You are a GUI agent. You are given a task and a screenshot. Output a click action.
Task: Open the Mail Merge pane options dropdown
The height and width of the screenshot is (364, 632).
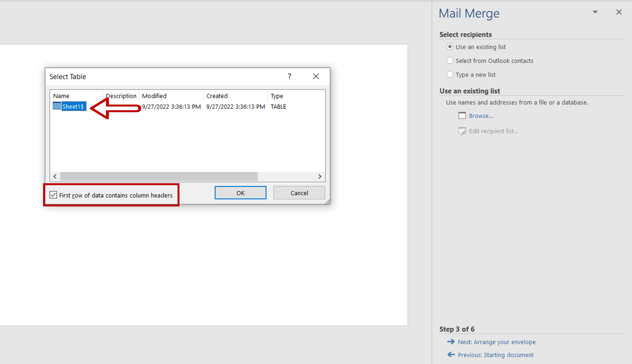(x=595, y=12)
